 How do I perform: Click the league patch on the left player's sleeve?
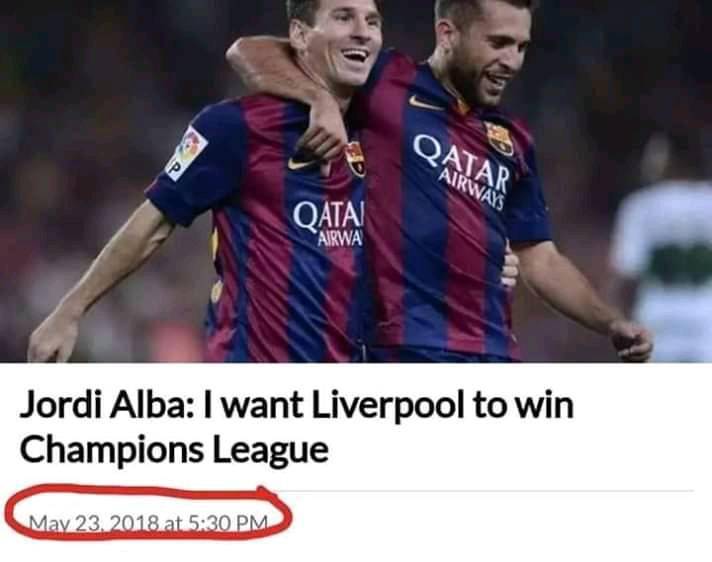[186, 153]
